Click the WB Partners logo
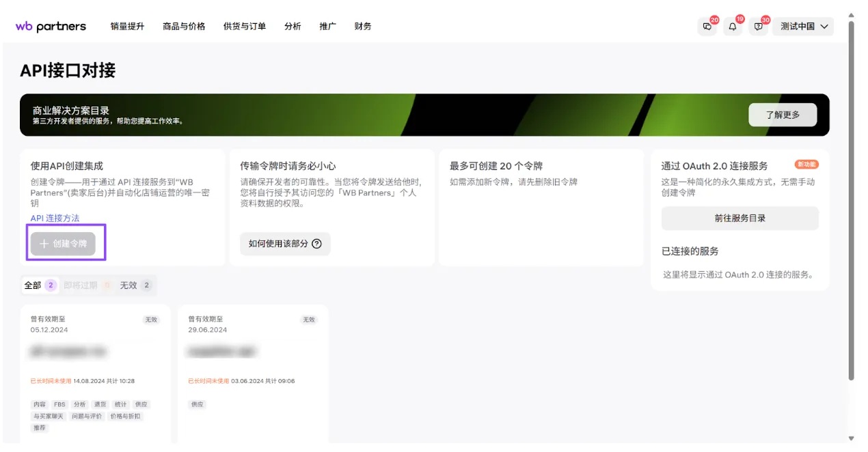The height and width of the screenshot is (452, 868). pos(51,27)
